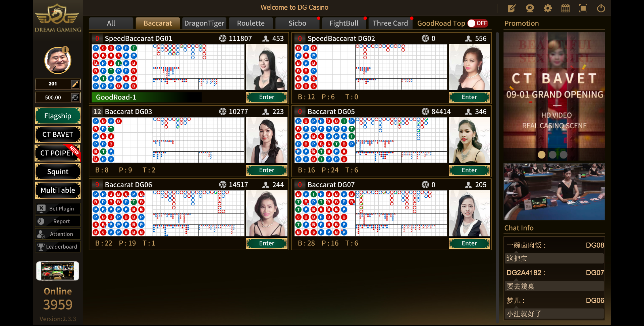Image resolution: width=644 pixels, height=326 pixels.
Task: Click the GoodRoad-1 status bar
Action: coord(147,97)
